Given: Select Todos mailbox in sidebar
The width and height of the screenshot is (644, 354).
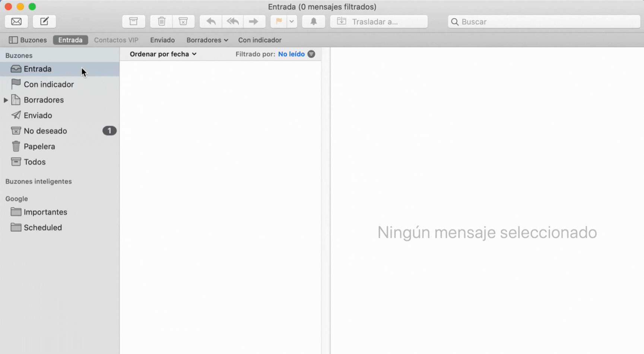Looking at the screenshot, I should pyautogui.click(x=60, y=162).
